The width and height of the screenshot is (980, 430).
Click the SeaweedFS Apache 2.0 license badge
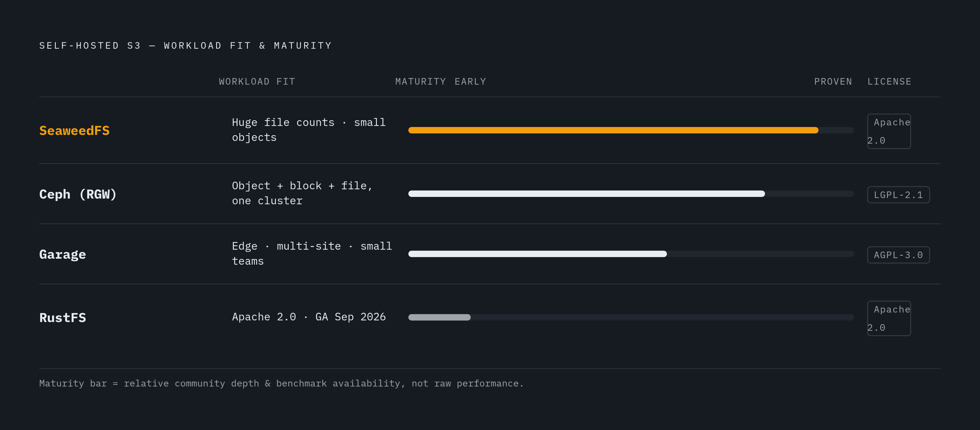[889, 131]
